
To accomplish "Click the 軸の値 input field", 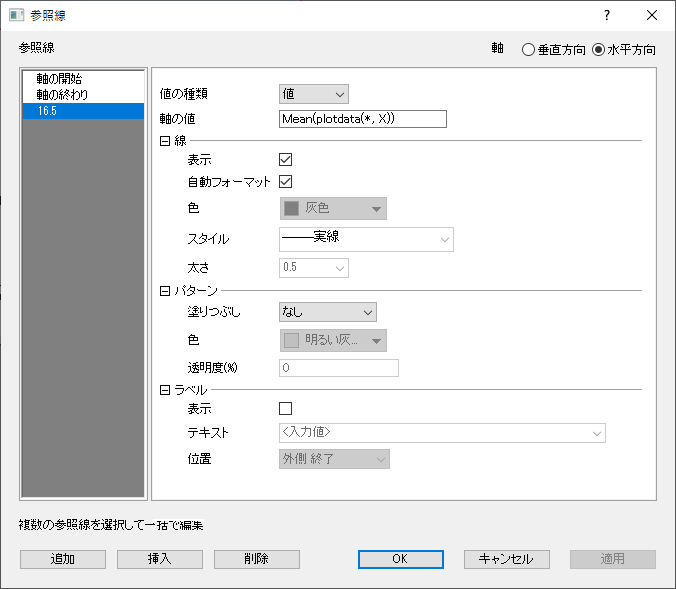I will point(363,119).
